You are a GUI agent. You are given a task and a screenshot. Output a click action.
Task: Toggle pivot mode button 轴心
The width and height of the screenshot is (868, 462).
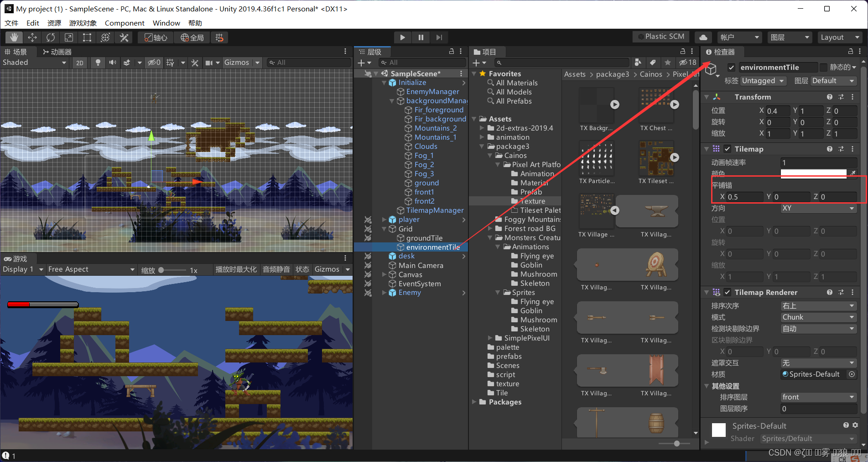click(156, 37)
